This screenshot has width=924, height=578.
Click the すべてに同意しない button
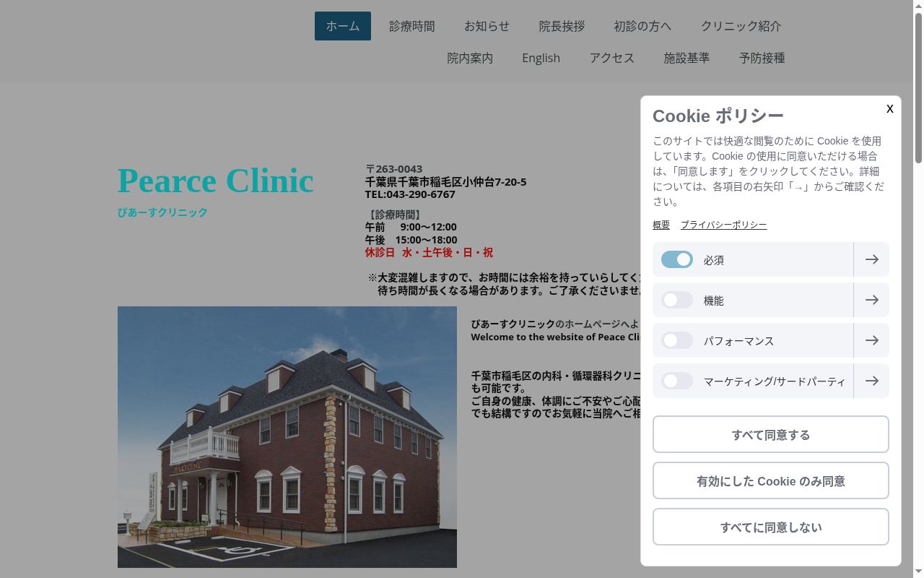(x=771, y=527)
